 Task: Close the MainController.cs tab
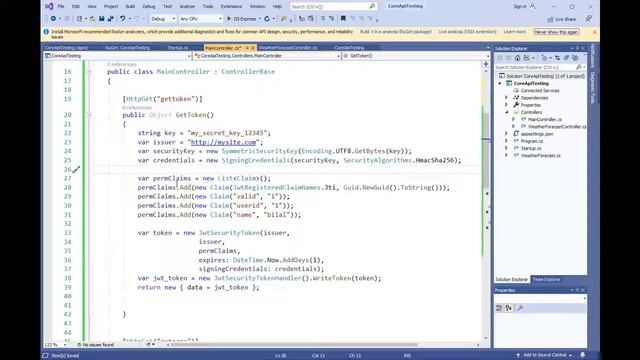point(253,48)
